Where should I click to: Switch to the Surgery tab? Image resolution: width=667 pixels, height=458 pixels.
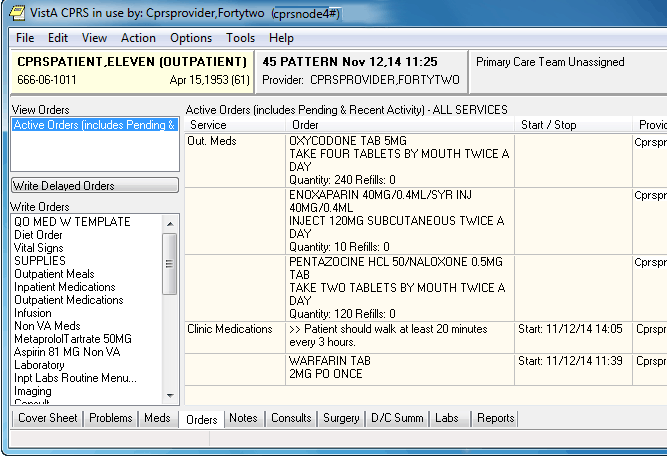point(341,418)
